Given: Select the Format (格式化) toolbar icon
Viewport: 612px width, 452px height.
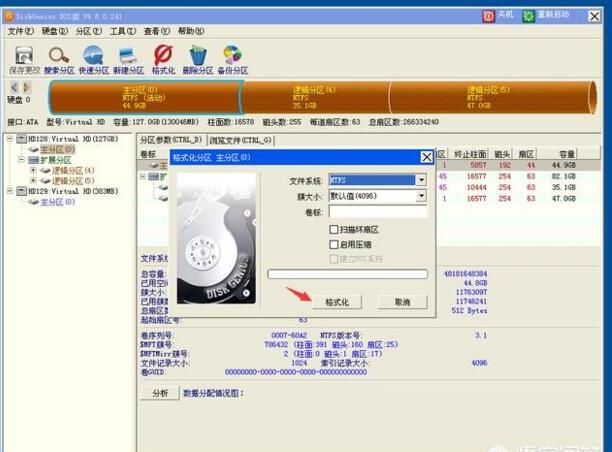Looking at the screenshot, I should point(163,58).
